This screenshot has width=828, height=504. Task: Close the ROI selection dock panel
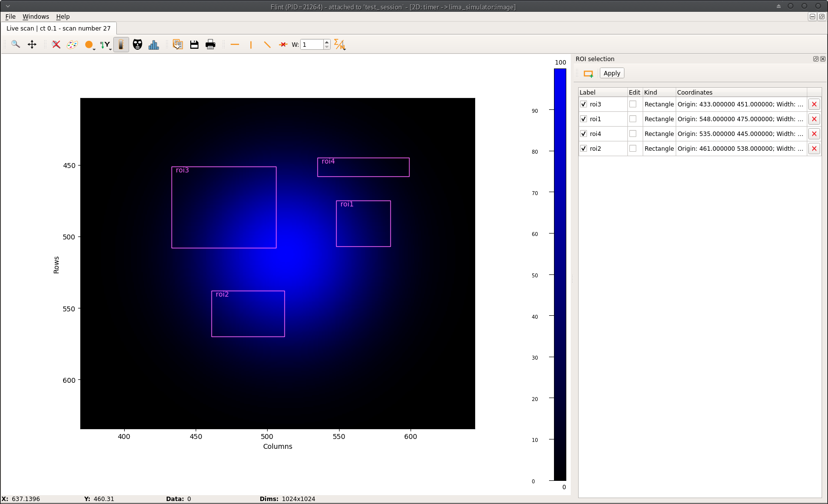(823, 59)
